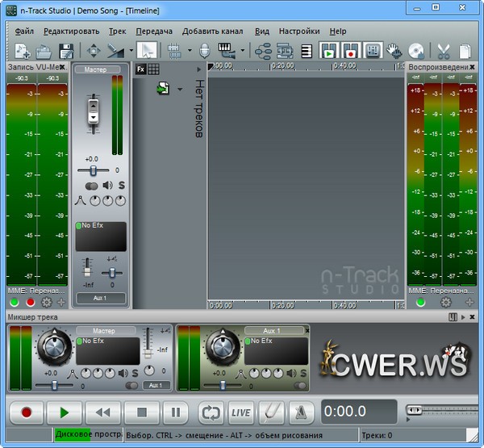
Task: Open the Трек menu
Action: pyautogui.click(x=118, y=31)
